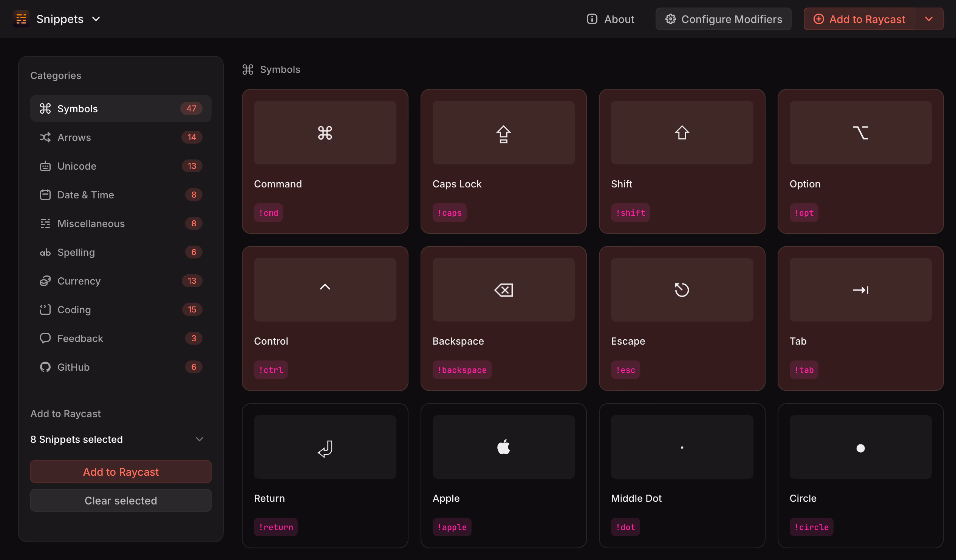Deselect the Command snippet card

point(325,161)
